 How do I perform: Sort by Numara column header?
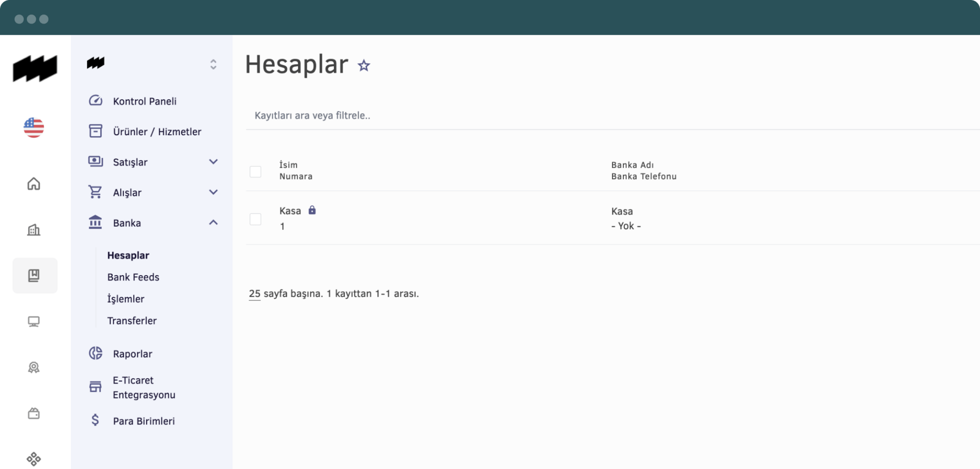click(x=296, y=176)
